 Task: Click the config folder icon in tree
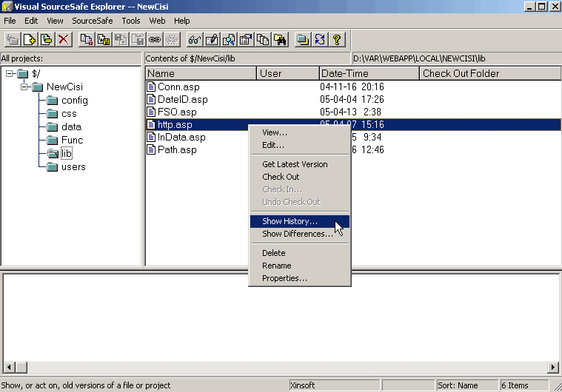click(x=53, y=101)
